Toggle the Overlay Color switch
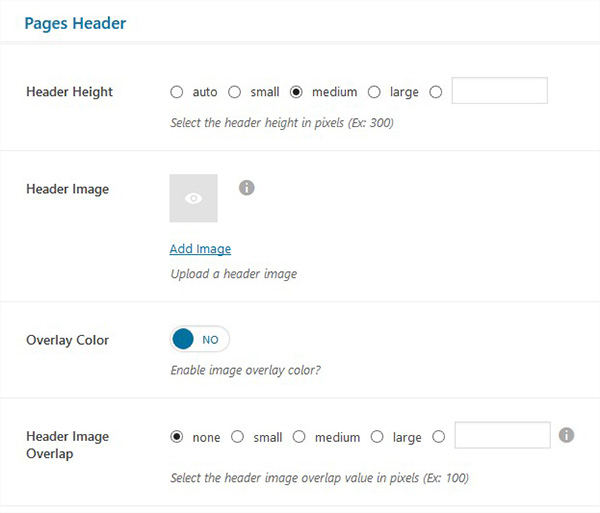Viewport: 600px width, 513px height. coord(199,339)
